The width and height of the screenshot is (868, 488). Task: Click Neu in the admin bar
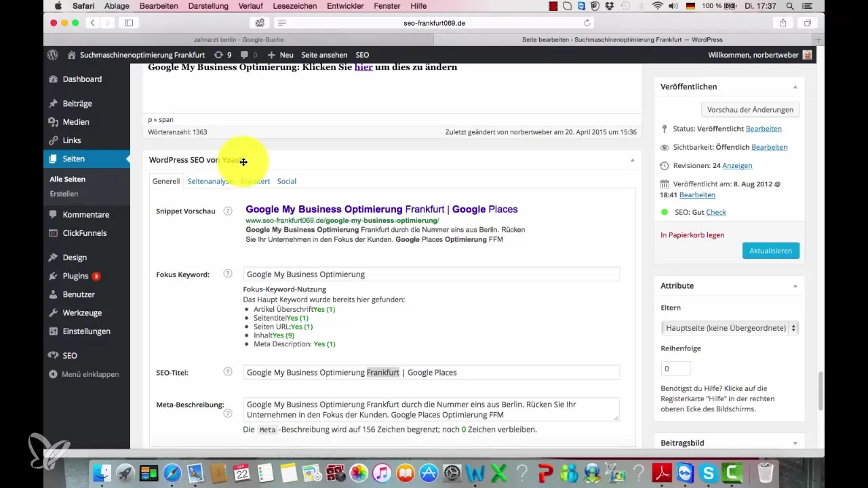280,55
